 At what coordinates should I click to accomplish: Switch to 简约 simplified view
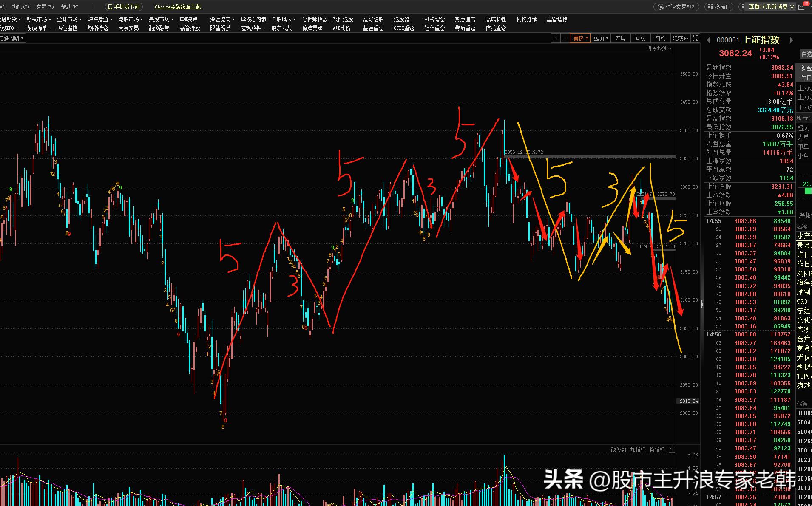click(x=660, y=38)
